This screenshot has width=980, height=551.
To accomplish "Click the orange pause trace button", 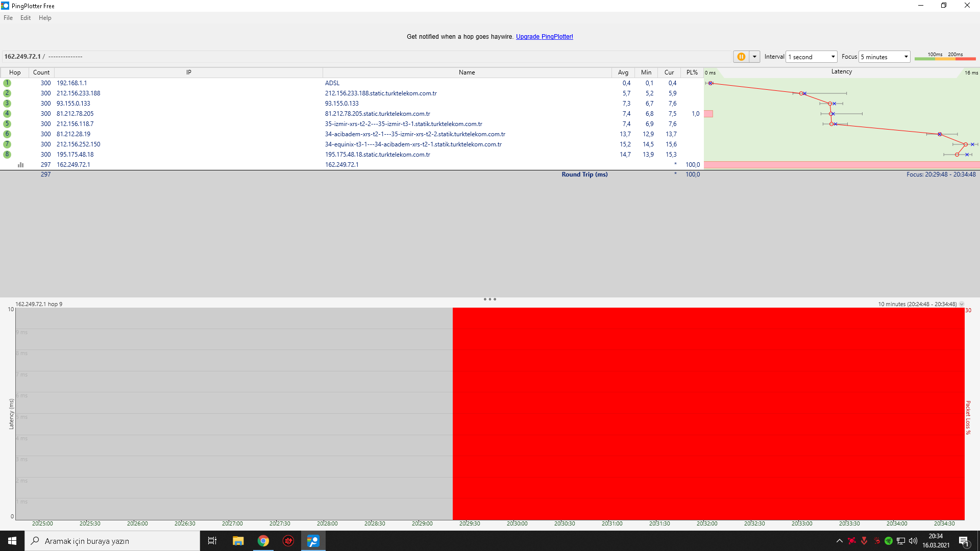I will pyautogui.click(x=741, y=57).
